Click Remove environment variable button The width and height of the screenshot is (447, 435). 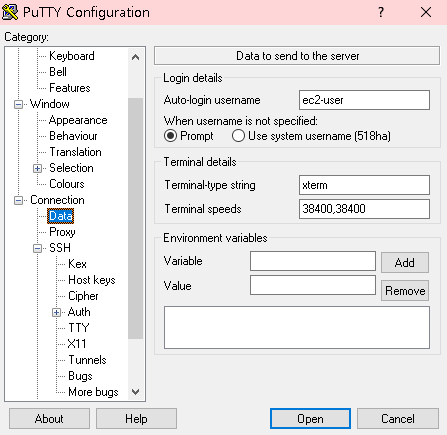pos(405,291)
